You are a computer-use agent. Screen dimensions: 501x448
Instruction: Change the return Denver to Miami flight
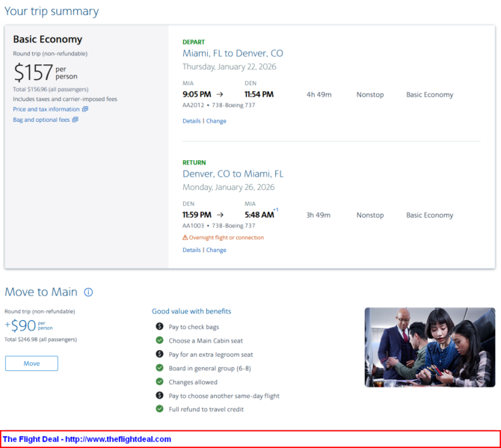tap(216, 251)
